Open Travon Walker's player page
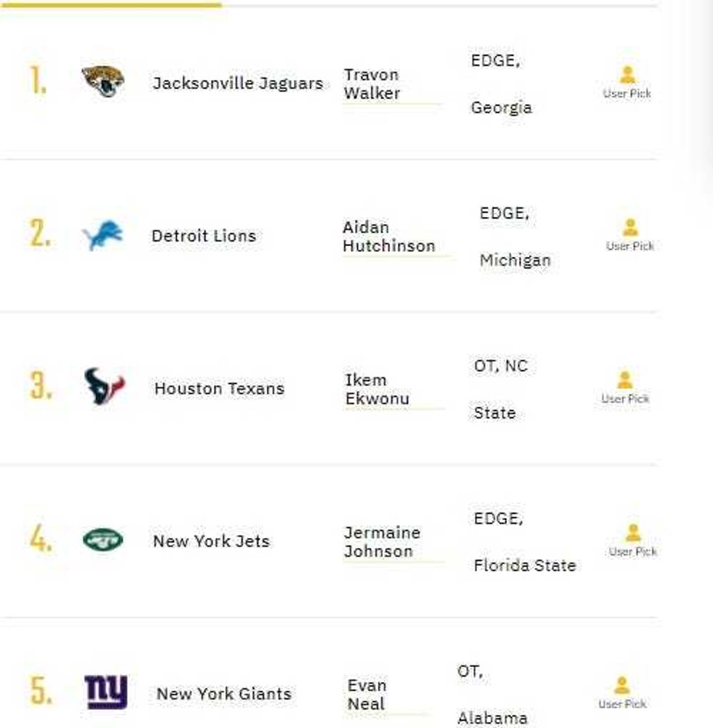The image size is (713, 728). [371, 84]
